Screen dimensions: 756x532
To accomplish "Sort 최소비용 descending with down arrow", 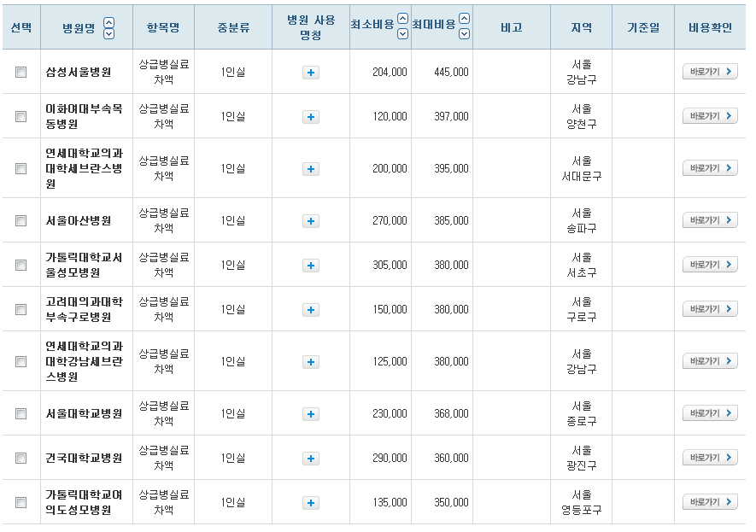I will (x=403, y=33).
